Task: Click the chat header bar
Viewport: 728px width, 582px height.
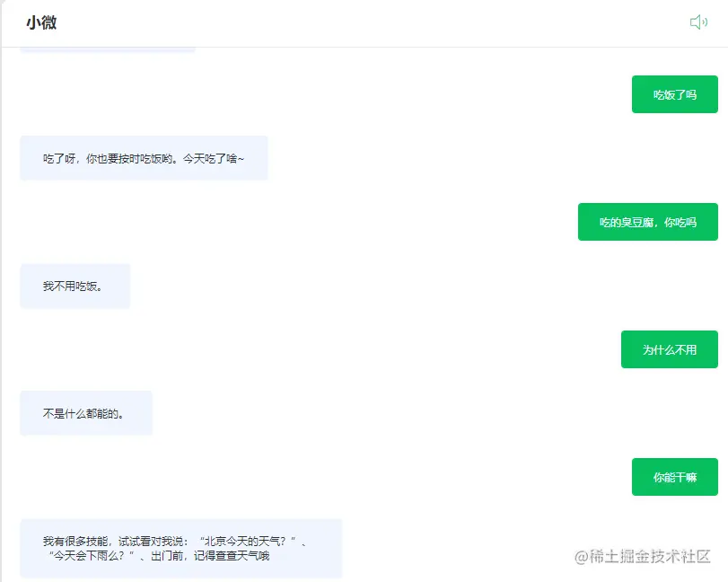Action: (x=359, y=22)
